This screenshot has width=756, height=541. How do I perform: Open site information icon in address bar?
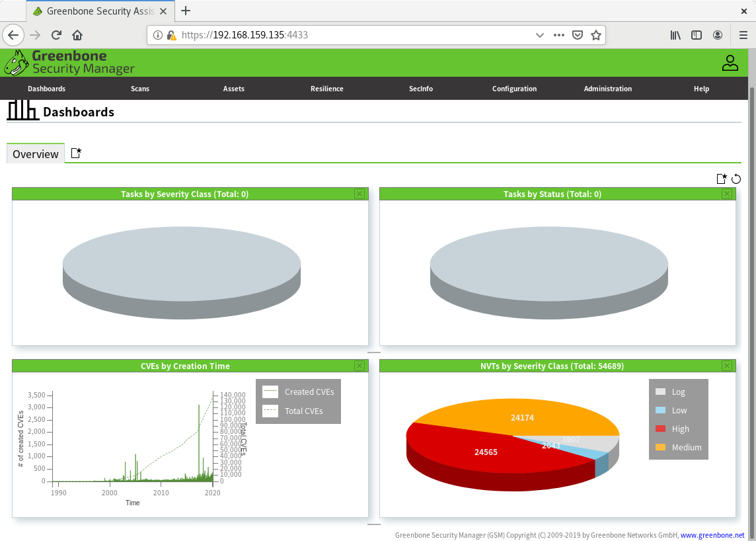click(x=158, y=35)
